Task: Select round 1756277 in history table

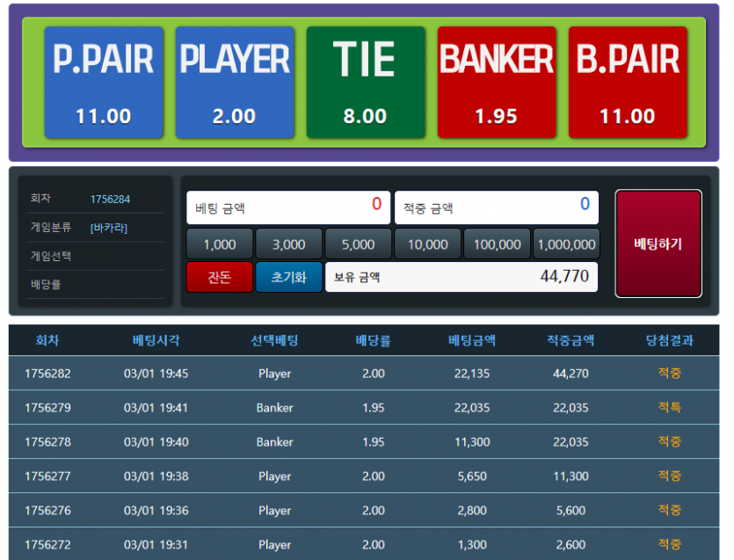Action: (x=47, y=476)
